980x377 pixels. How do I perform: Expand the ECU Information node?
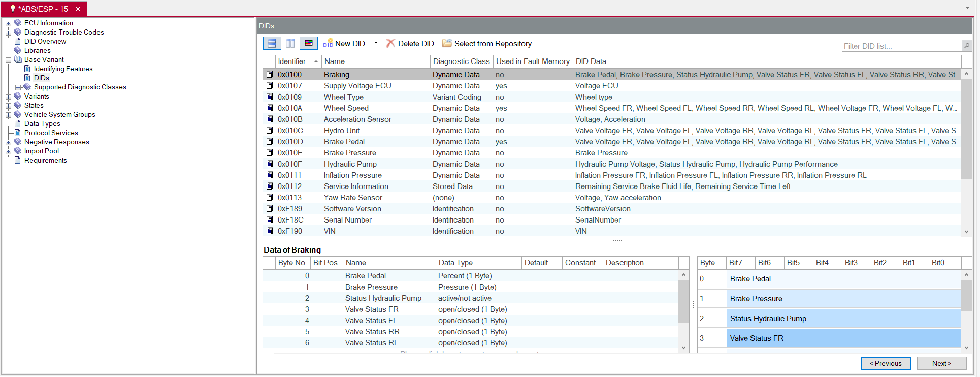point(8,23)
